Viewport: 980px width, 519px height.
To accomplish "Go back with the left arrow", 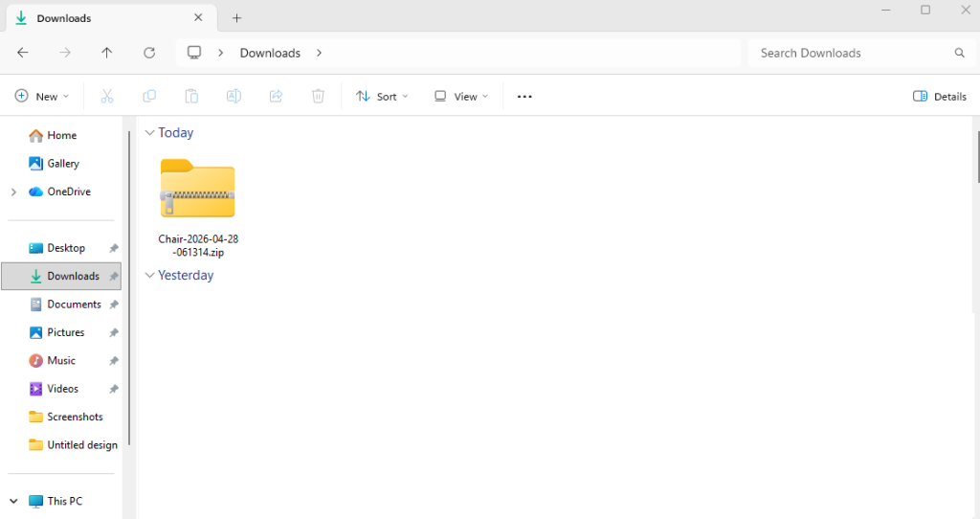I will coord(23,54).
